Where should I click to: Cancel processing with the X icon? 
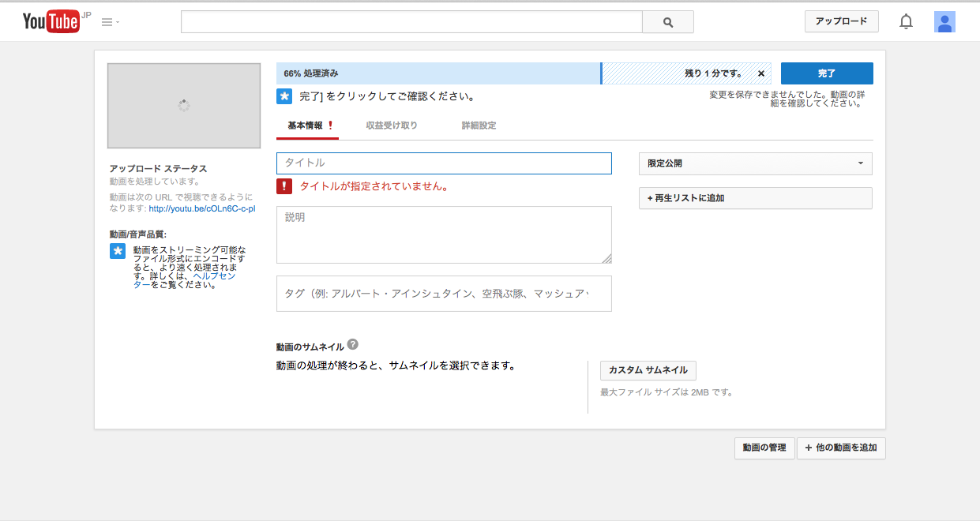click(761, 73)
